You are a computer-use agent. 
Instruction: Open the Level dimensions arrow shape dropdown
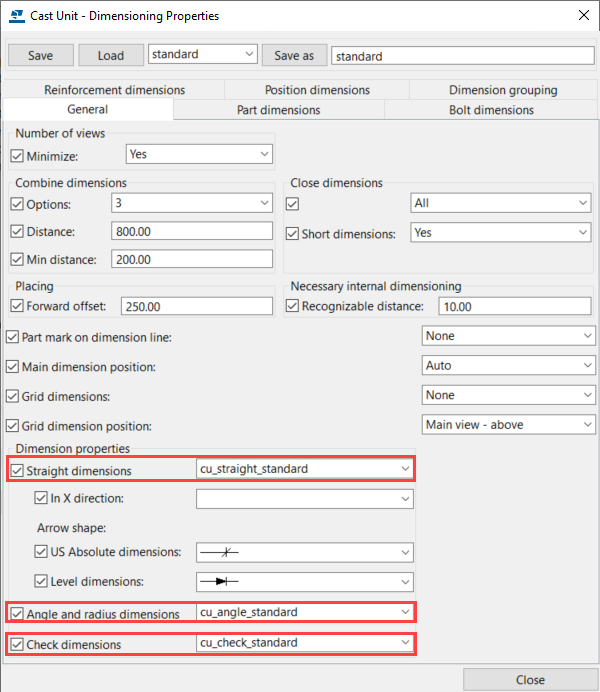(304, 581)
